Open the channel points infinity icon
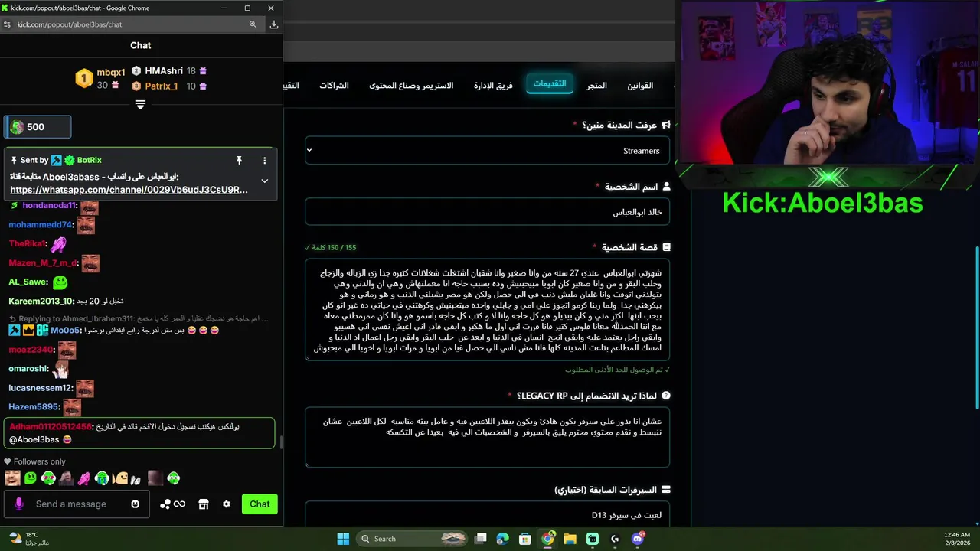 pyautogui.click(x=172, y=504)
